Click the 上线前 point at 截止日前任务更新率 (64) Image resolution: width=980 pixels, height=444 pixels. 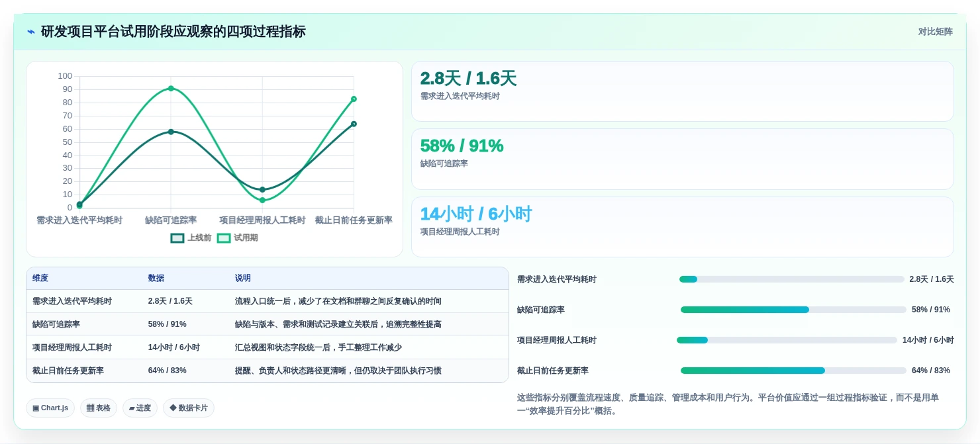point(354,124)
